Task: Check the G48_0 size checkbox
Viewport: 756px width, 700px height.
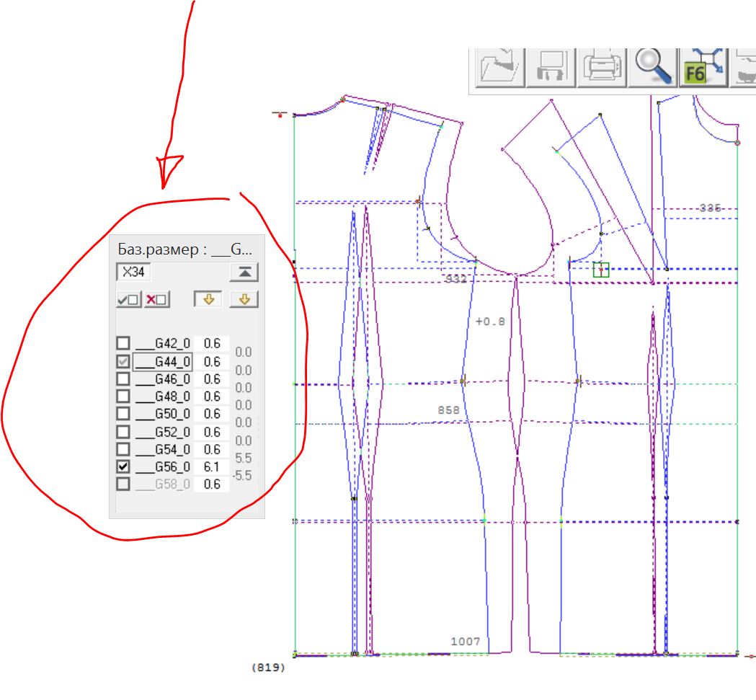Action: click(x=123, y=396)
